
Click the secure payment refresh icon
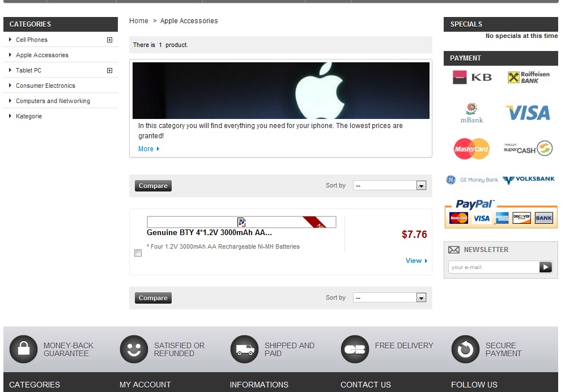(465, 349)
